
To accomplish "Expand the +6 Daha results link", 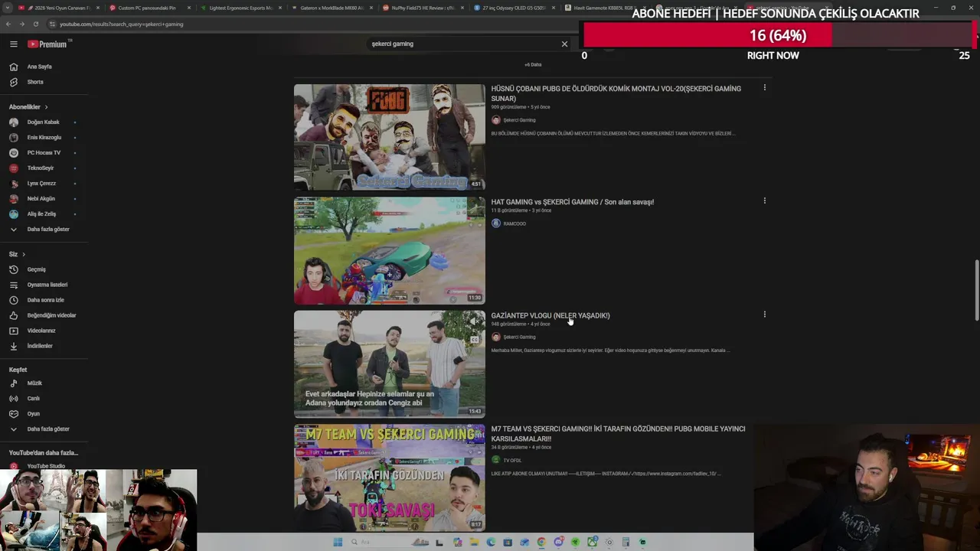I will click(x=533, y=64).
